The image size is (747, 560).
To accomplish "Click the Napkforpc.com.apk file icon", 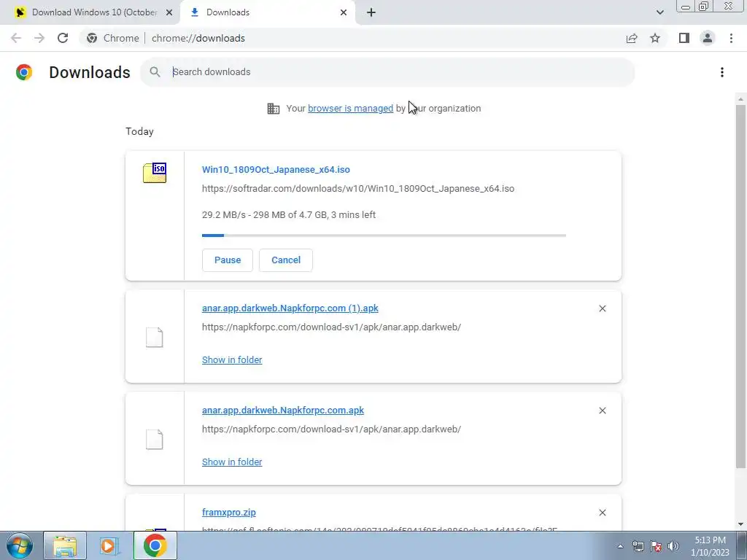I will (x=155, y=439).
